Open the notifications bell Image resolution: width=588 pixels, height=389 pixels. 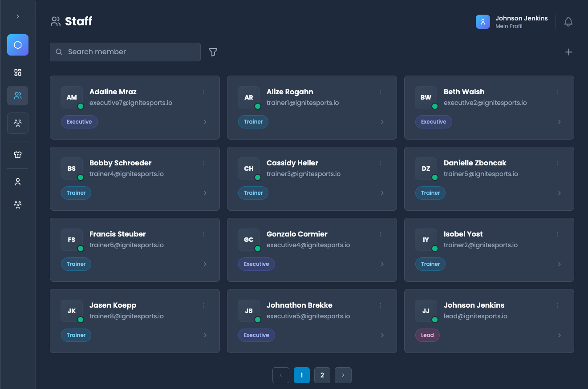click(568, 22)
